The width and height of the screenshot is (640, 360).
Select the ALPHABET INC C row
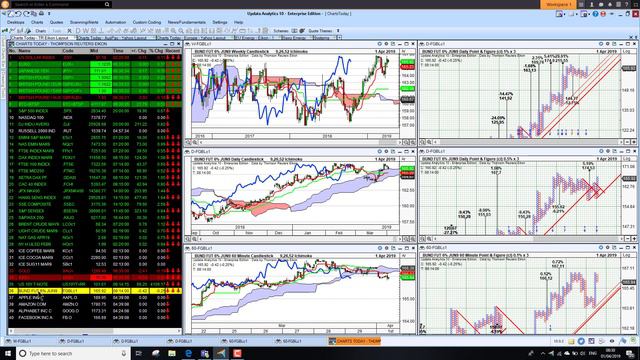click(x=95, y=311)
